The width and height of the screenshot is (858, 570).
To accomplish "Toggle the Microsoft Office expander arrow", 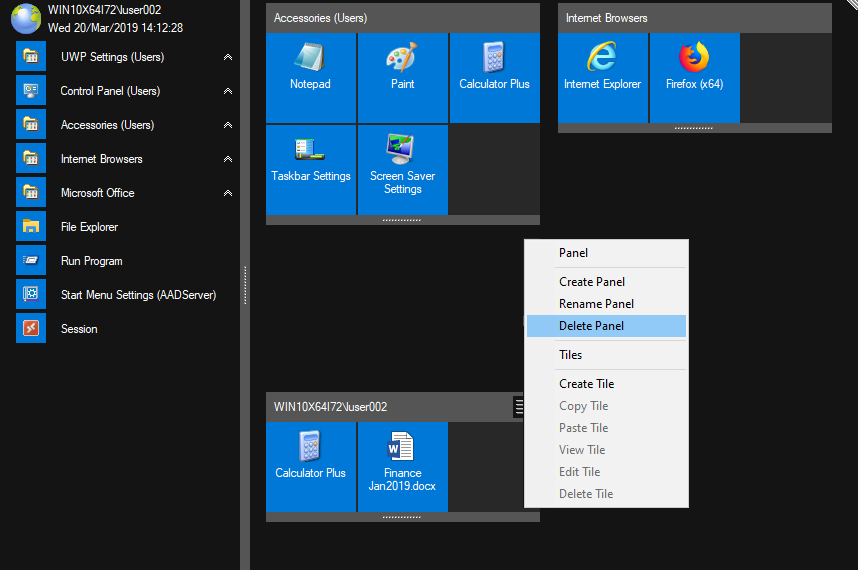I will (228, 194).
